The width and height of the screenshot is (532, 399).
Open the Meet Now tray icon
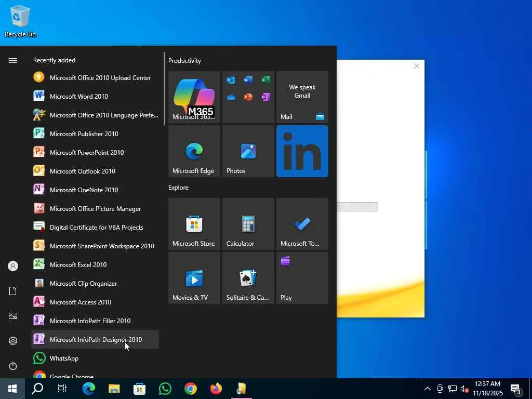(x=440, y=389)
